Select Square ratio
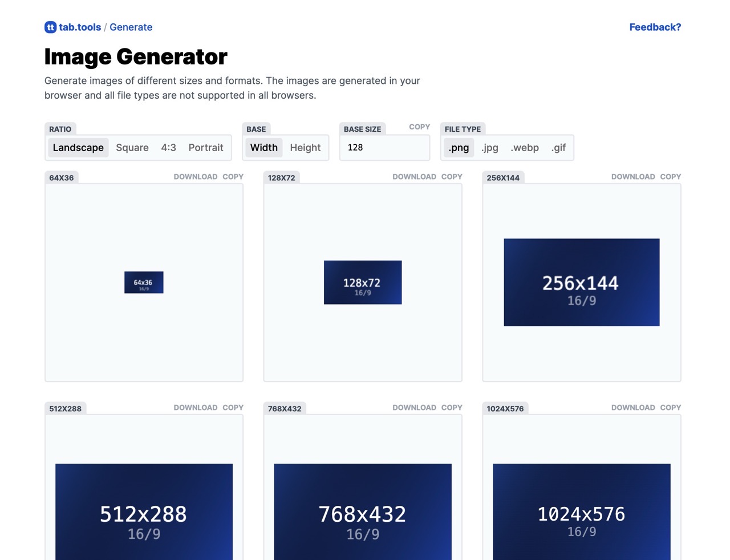Image resolution: width=730 pixels, height=560 pixels. [x=132, y=148]
